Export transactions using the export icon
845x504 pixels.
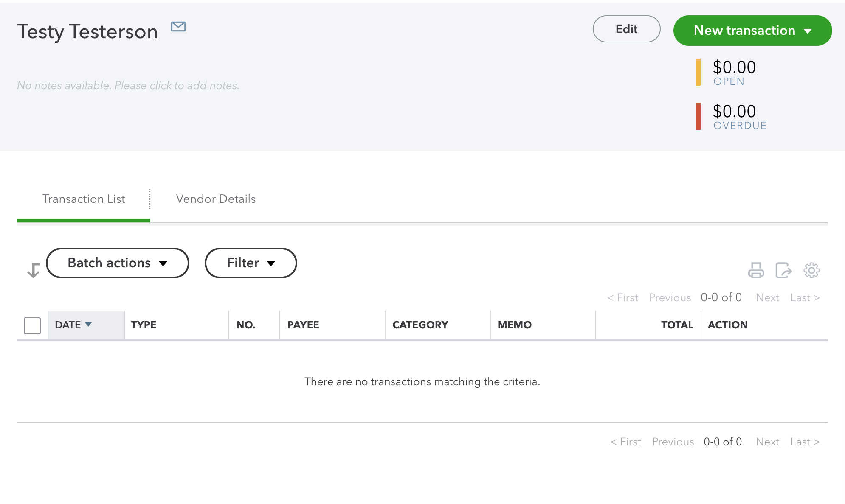click(784, 270)
